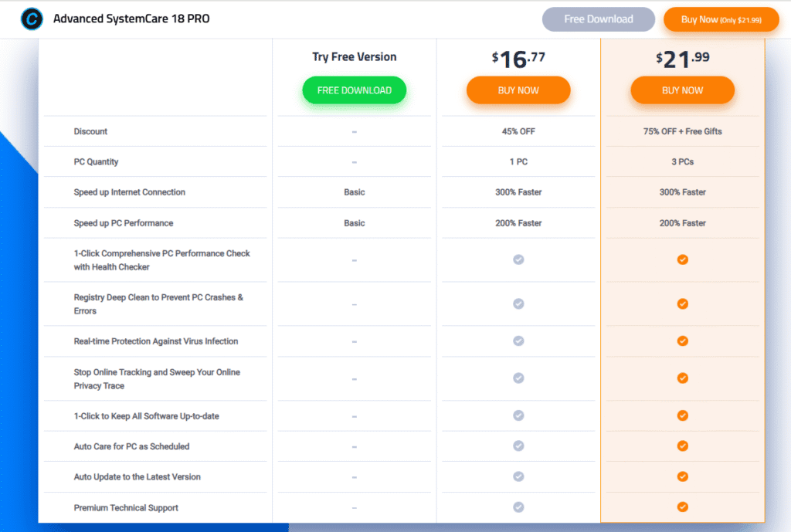Click Basic in Speed up PC Performance row
The width and height of the screenshot is (791, 532).
point(354,223)
